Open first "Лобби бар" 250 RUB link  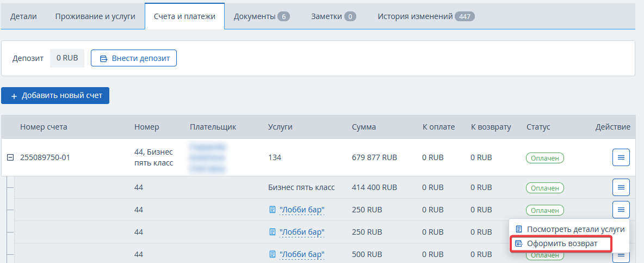click(301, 210)
